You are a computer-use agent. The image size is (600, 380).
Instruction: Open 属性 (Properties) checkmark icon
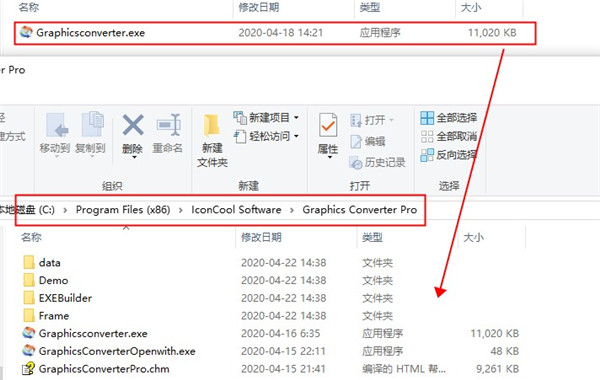[x=328, y=125]
